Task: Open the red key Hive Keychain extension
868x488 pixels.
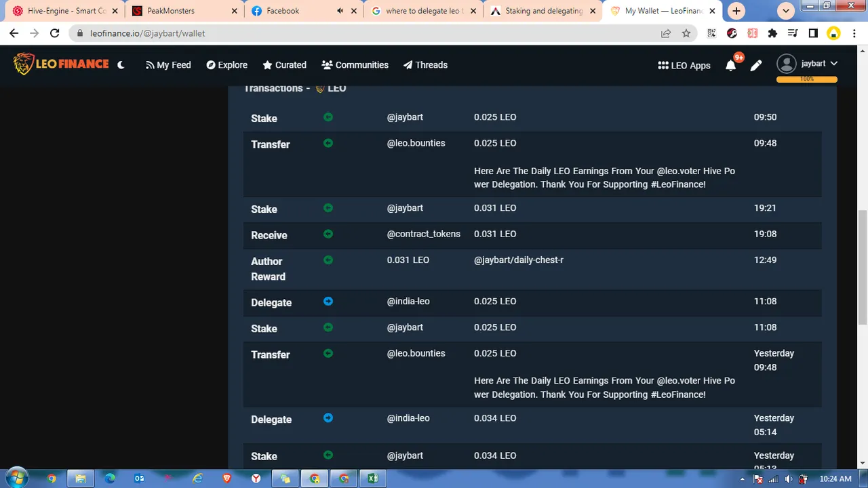Action: coord(732,33)
